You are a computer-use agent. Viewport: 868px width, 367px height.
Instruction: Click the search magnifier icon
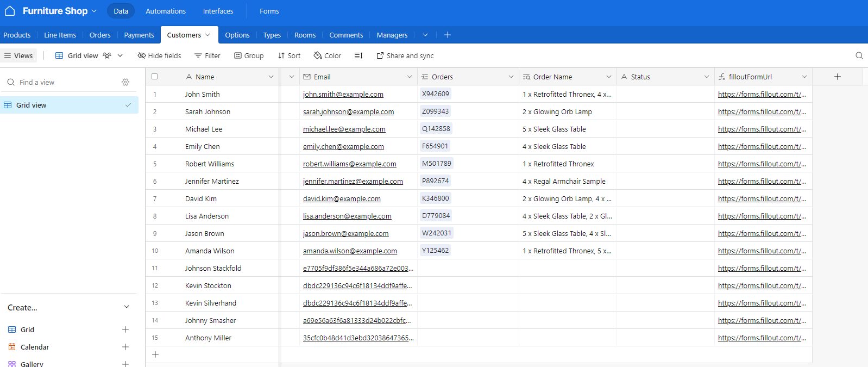tap(859, 55)
